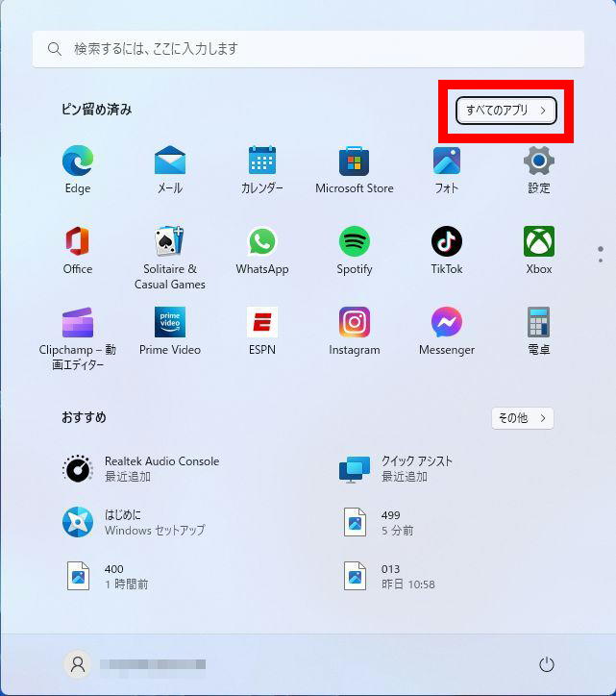Launch WhatsApp

tap(261, 250)
